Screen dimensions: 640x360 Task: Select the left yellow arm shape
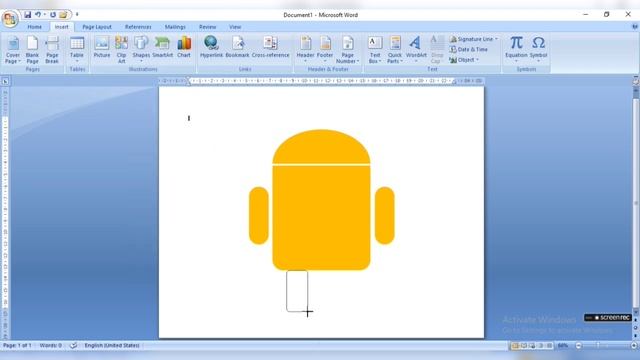coord(259,216)
